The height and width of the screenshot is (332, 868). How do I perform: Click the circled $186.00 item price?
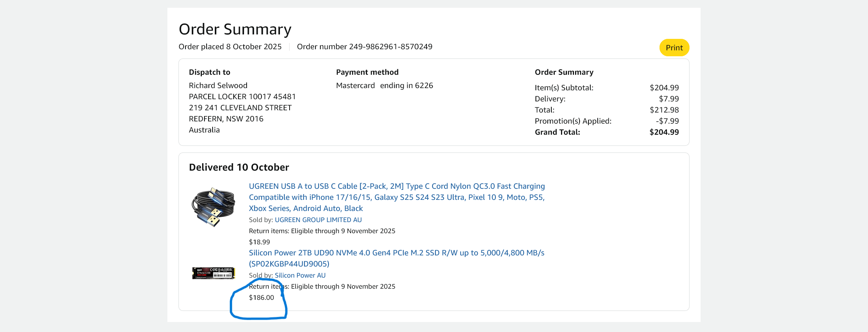point(261,298)
